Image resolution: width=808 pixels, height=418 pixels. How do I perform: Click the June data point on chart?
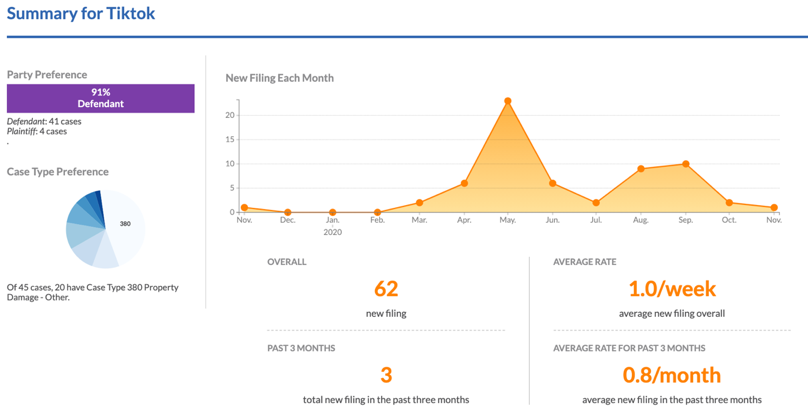pyautogui.click(x=552, y=183)
